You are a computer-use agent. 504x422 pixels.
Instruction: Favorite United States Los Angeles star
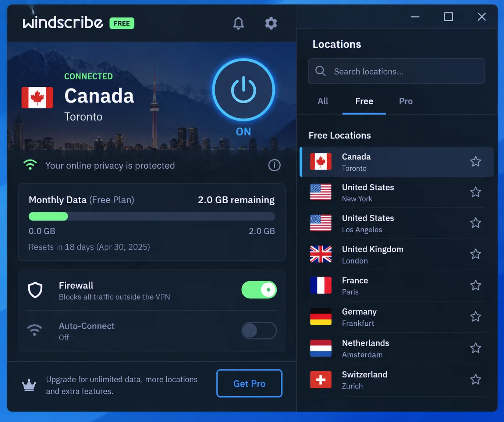point(476,223)
